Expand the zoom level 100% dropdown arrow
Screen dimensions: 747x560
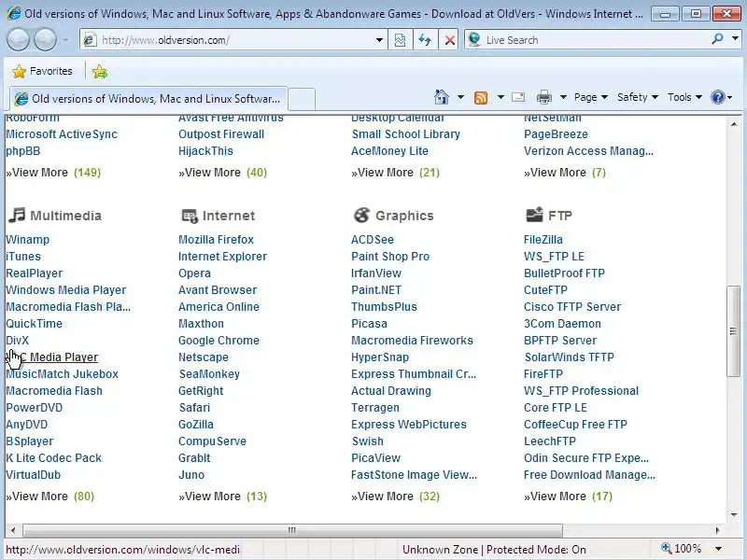tap(718, 549)
